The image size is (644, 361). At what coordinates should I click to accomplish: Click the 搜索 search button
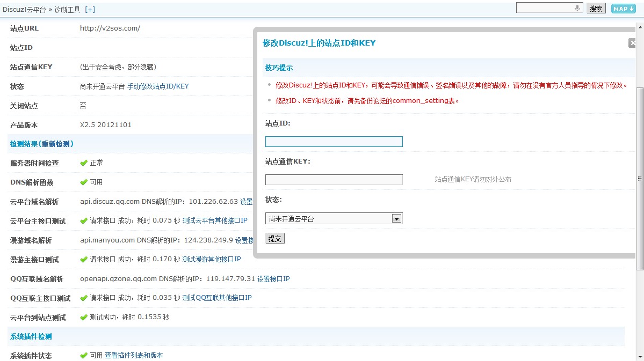(596, 9)
